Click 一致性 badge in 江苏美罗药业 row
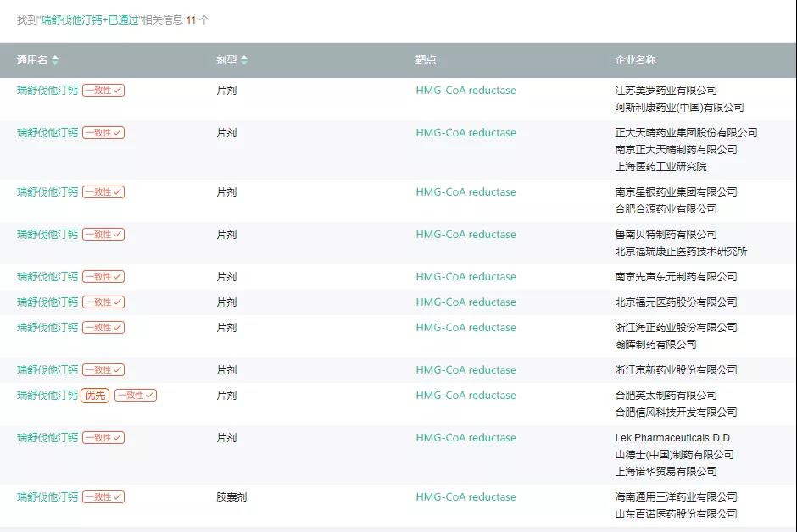 coord(103,91)
